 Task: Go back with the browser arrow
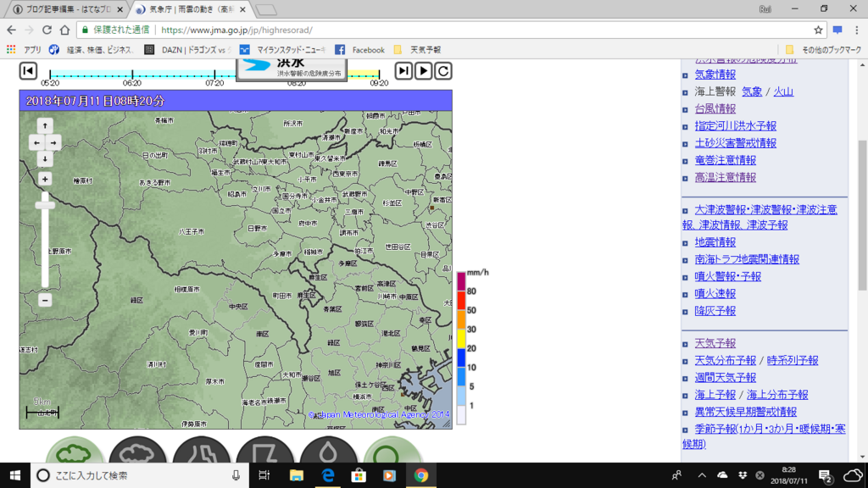(12, 30)
